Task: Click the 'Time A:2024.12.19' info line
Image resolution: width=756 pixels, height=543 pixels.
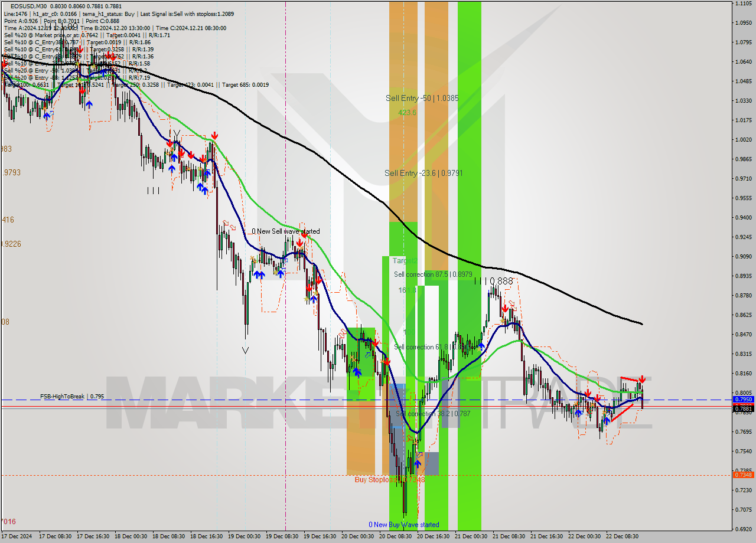Action: 115,28
